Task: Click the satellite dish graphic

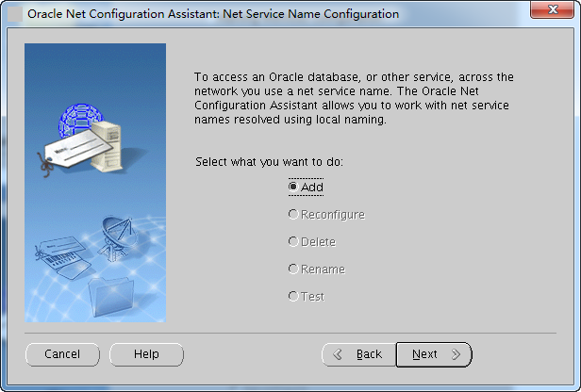Action: (x=117, y=237)
